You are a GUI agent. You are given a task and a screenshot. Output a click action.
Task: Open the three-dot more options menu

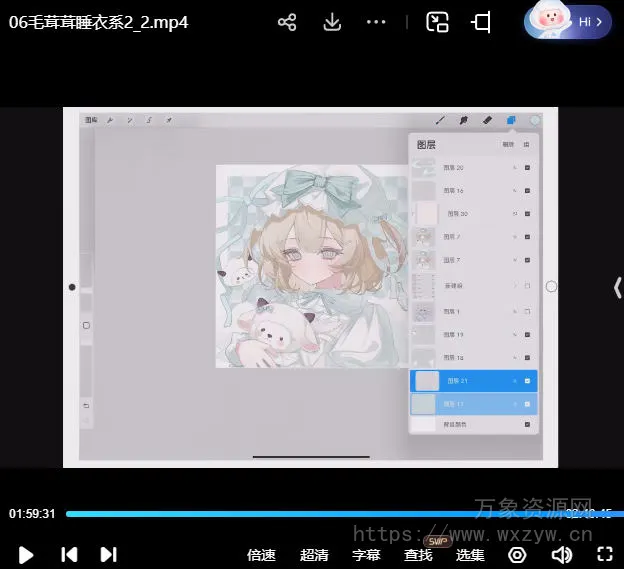[x=376, y=22]
